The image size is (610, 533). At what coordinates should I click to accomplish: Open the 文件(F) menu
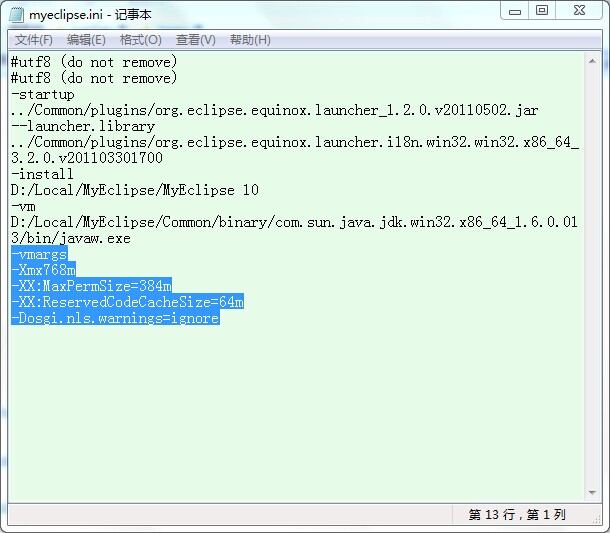(33, 40)
